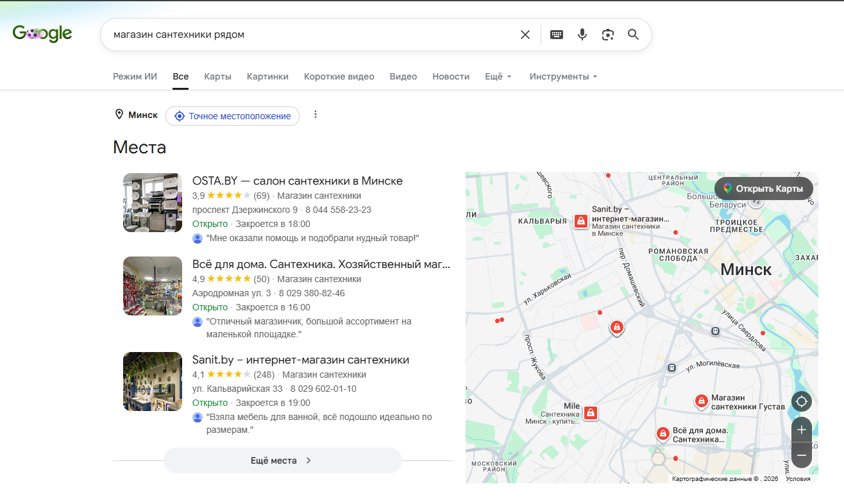844x504 pixels.
Task: Open the Новости tab
Action: (451, 76)
